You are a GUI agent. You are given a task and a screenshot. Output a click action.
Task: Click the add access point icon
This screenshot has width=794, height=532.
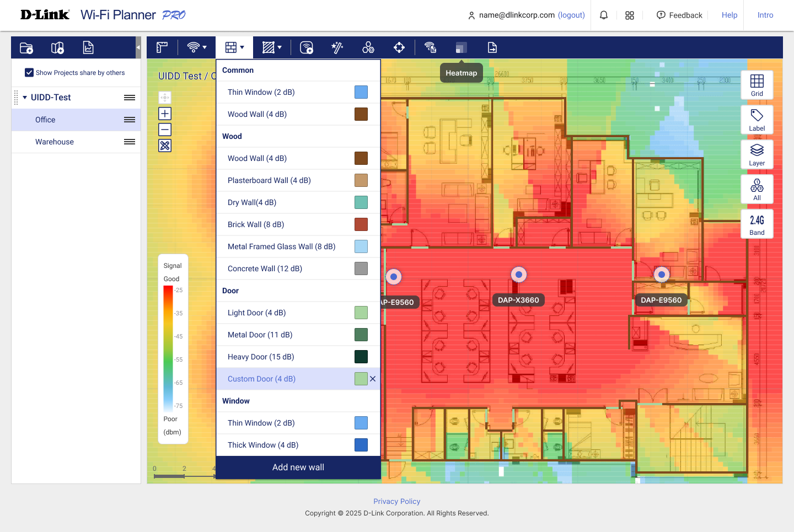point(307,48)
